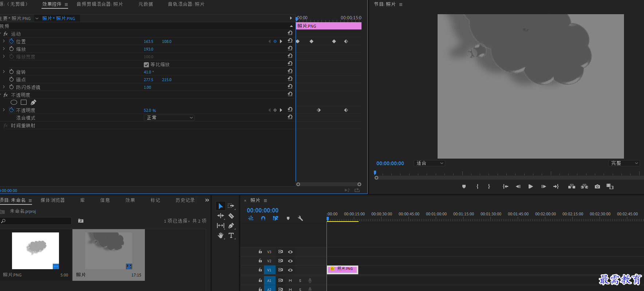Hide track V1 with its eye icon
This screenshot has height=291, width=644.
[290, 270]
